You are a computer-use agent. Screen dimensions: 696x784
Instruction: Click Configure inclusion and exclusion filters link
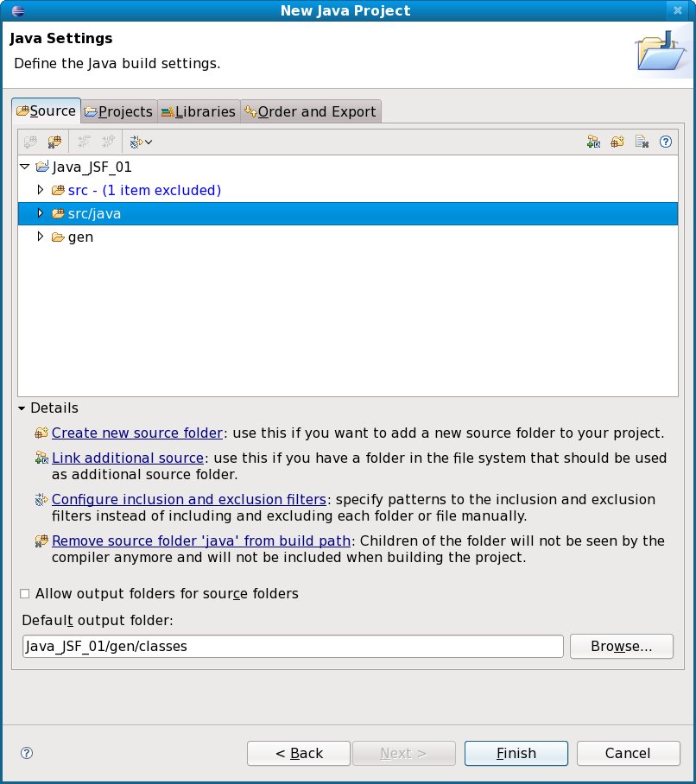point(189,499)
